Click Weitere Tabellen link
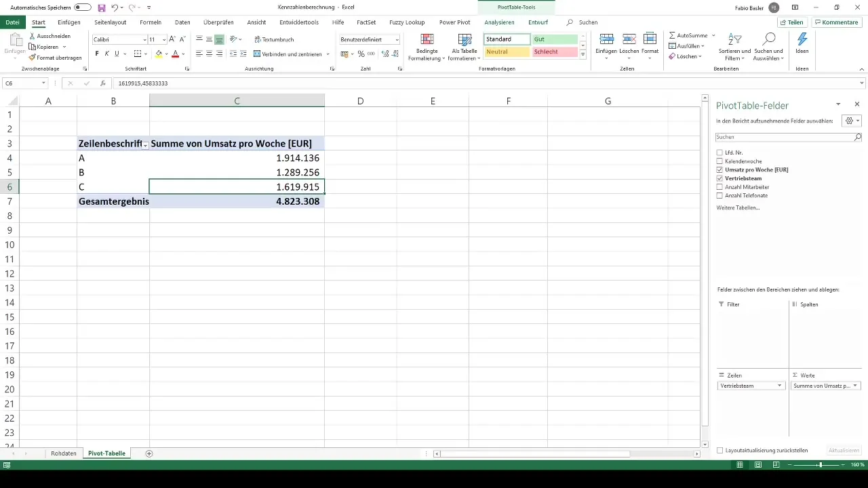 coord(738,207)
